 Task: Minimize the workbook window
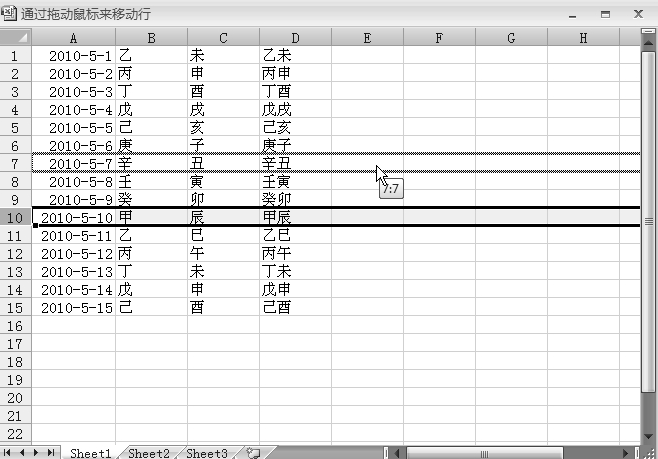pyautogui.click(x=572, y=15)
